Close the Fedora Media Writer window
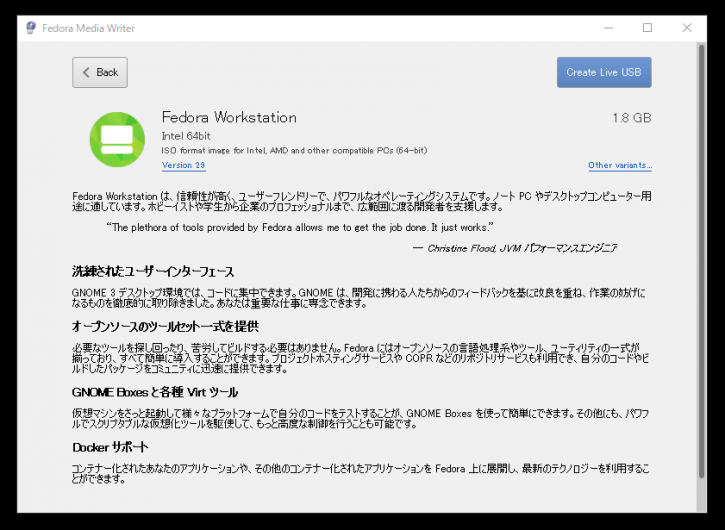 click(687, 28)
